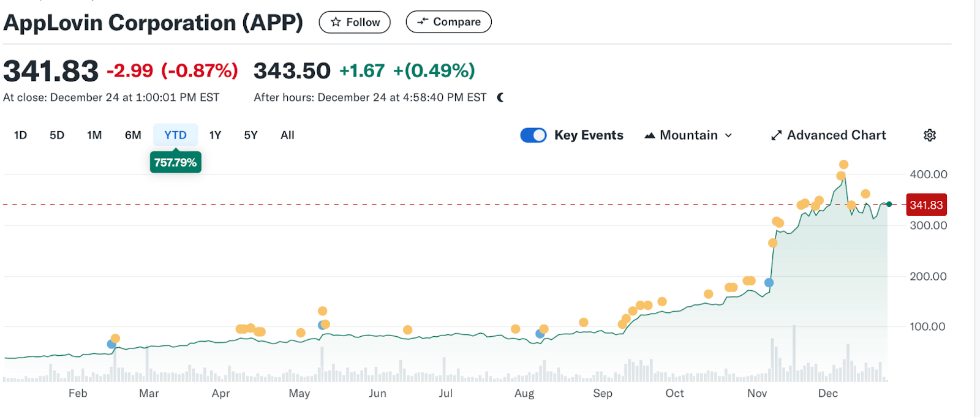Image resolution: width=980 pixels, height=417 pixels.
Task: Click the star icon in Follow button
Action: [336, 22]
